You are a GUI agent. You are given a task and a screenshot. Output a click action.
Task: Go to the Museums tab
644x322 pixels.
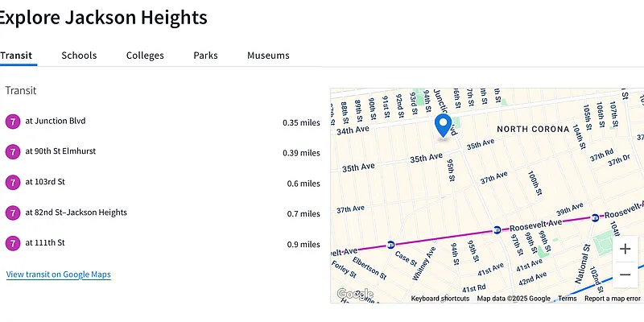coord(268,56)
